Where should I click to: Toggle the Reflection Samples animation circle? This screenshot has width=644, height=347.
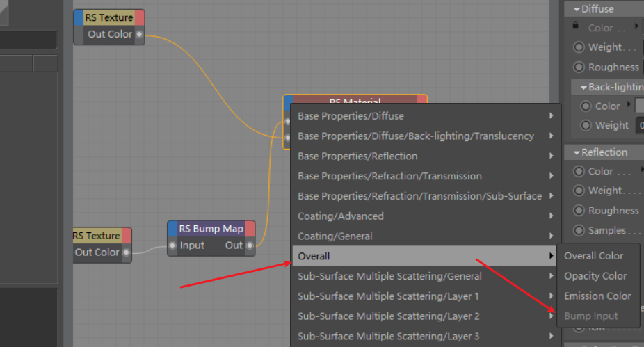[x=579, y=230]
